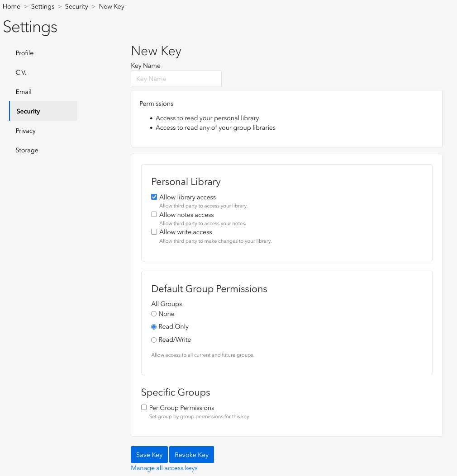Click the Key Name input field
Viewport: 457px width, 476px height.
[x=176, y=79]
